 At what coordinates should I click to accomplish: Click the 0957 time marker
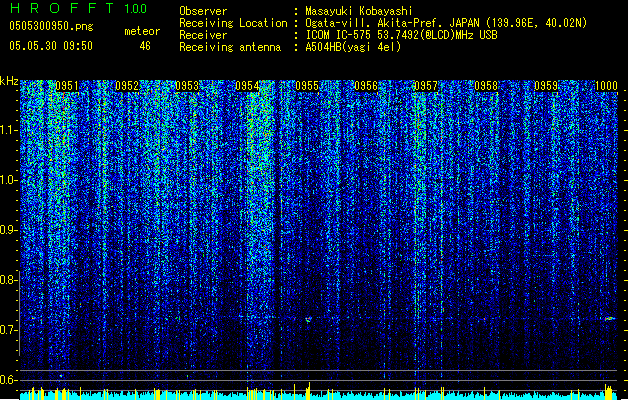tap(426, 86)
